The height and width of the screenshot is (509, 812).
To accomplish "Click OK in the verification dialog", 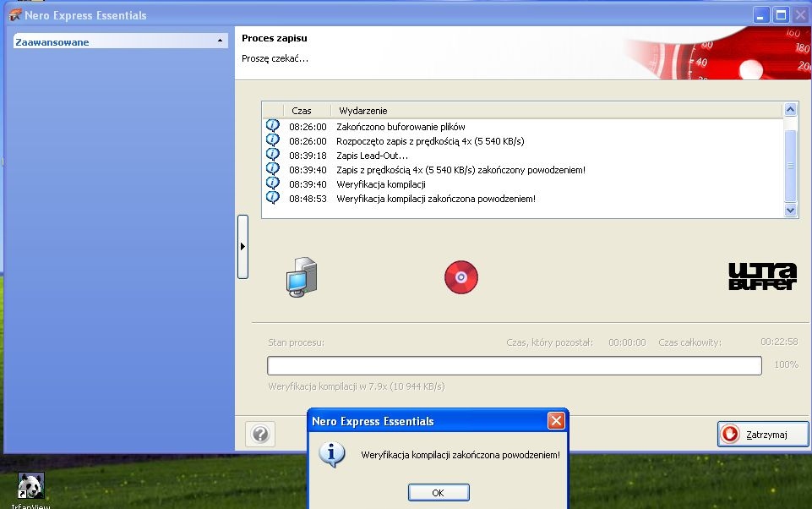I will (439, 492).
